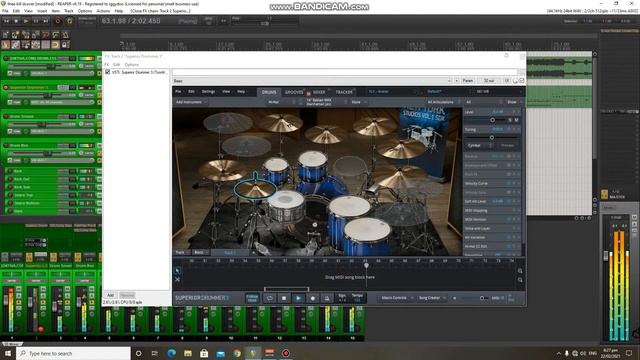
Task: Click Superior Drummer play button
Action: coord(298,298)
